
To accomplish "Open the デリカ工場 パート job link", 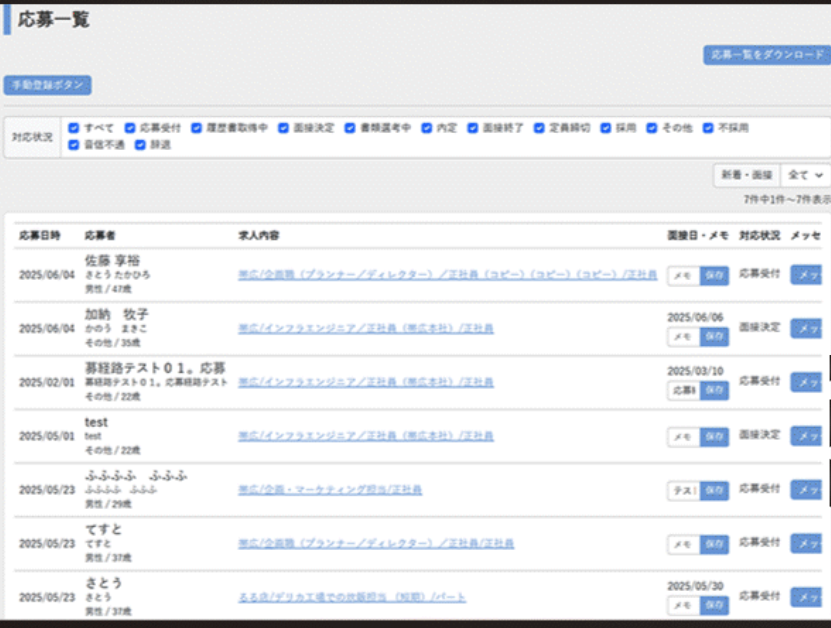I will 352,597.
